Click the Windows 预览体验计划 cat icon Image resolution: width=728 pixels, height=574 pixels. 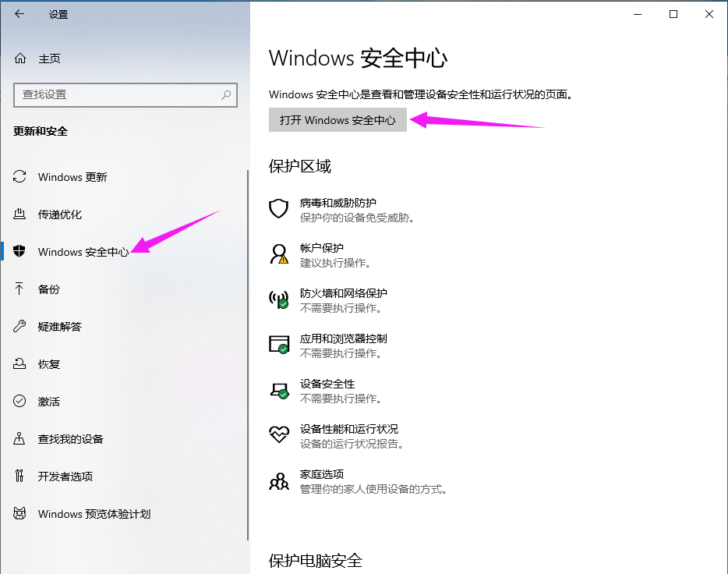pyautogui.click(x=19, y=514)
